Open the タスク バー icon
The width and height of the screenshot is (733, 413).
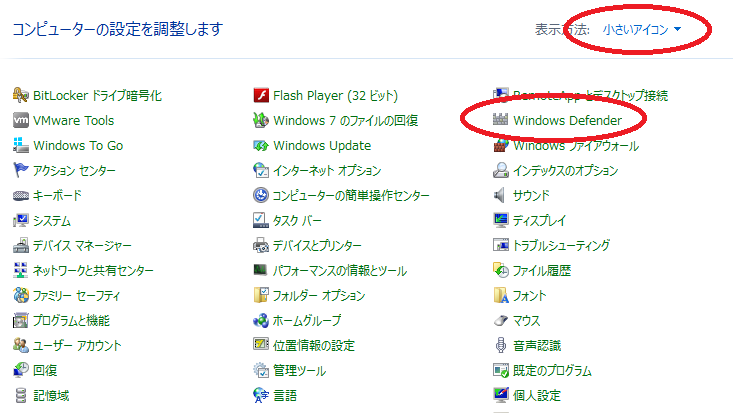point(261,220)
